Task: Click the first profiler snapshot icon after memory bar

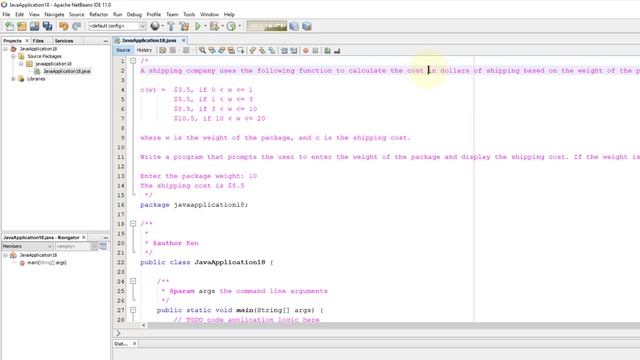Action: (294, 26)
